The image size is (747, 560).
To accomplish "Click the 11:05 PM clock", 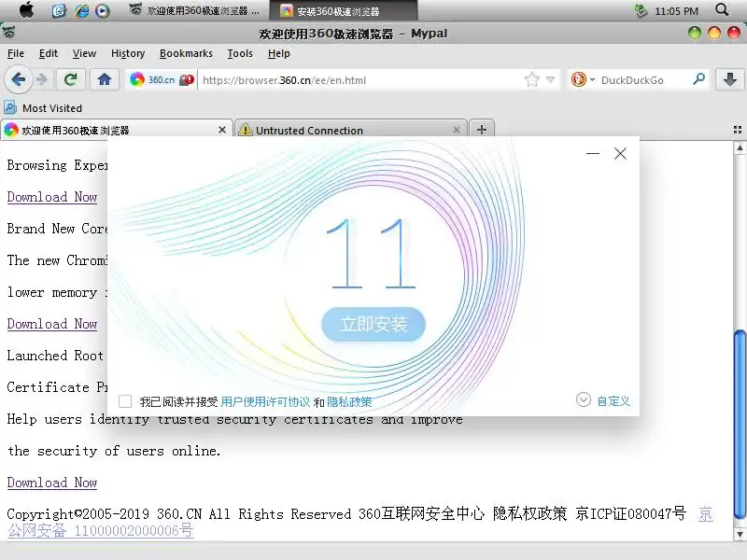I will pos(676,11).
